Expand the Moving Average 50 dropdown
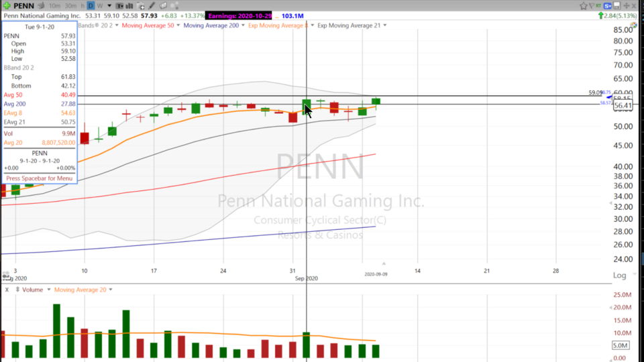This screenshot has height=362, width=644. point(178,25)
